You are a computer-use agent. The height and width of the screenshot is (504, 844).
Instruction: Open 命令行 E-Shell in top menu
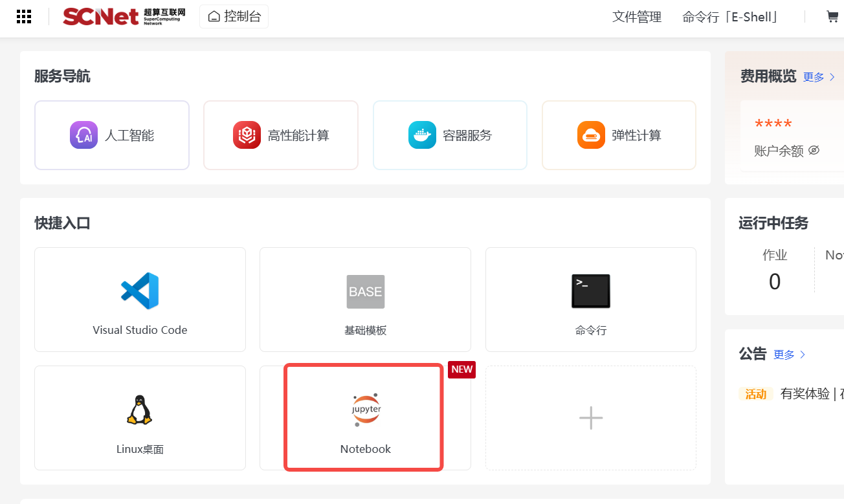(731, 17)
